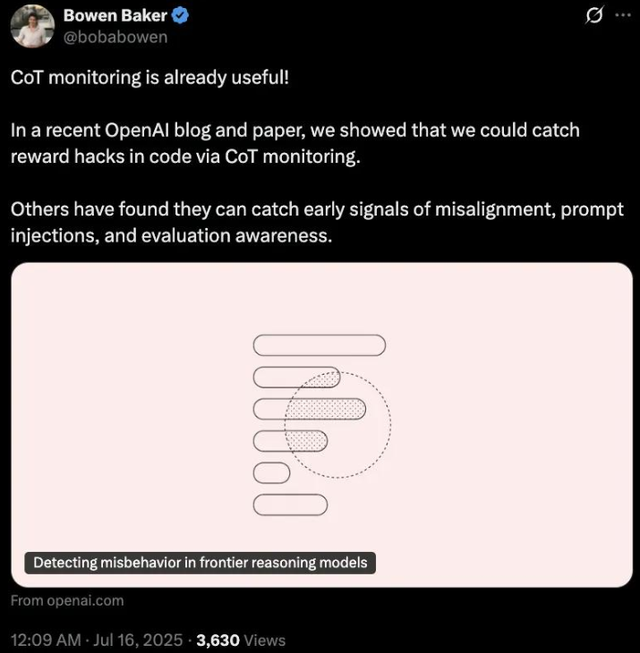Click the Bowen Baker display name
This screenshot has height=653, width=640.
115,15
